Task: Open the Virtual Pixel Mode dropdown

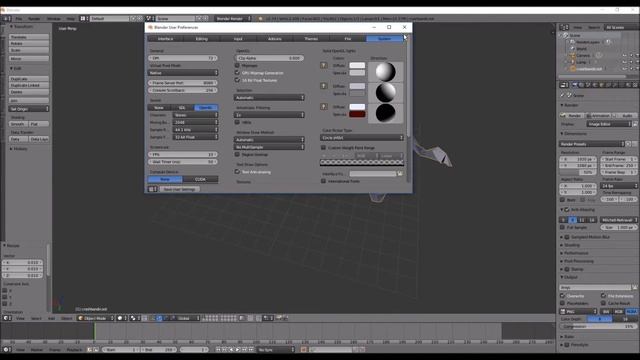Action: 183,73
